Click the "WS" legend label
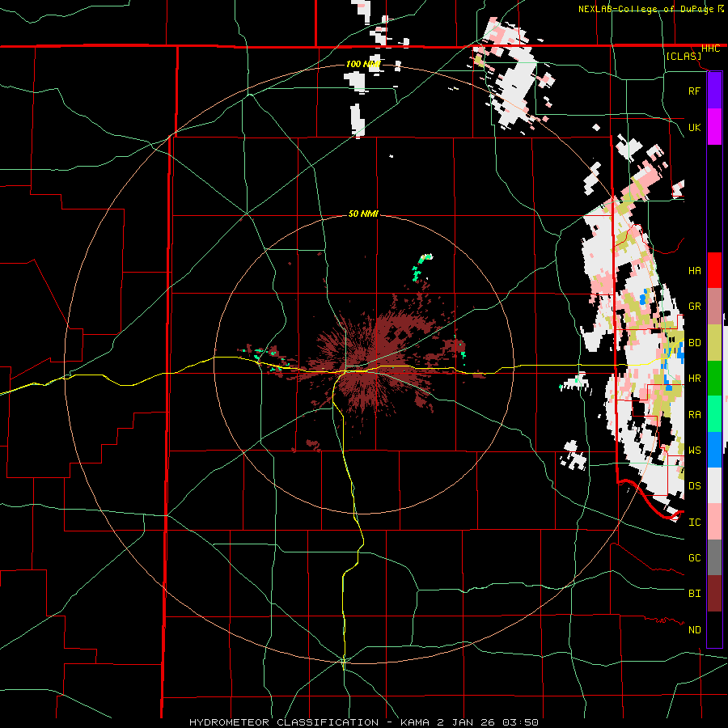This screenshot has width=728, height=728. tap(694, 451)
